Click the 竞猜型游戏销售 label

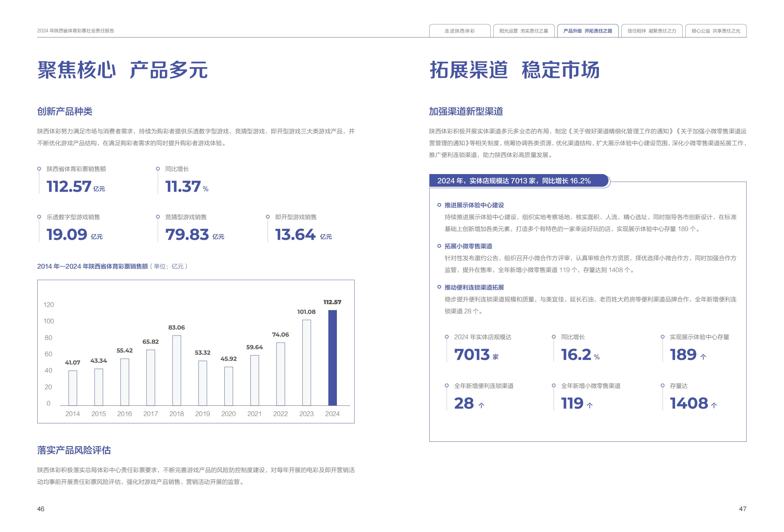[186, 217]
